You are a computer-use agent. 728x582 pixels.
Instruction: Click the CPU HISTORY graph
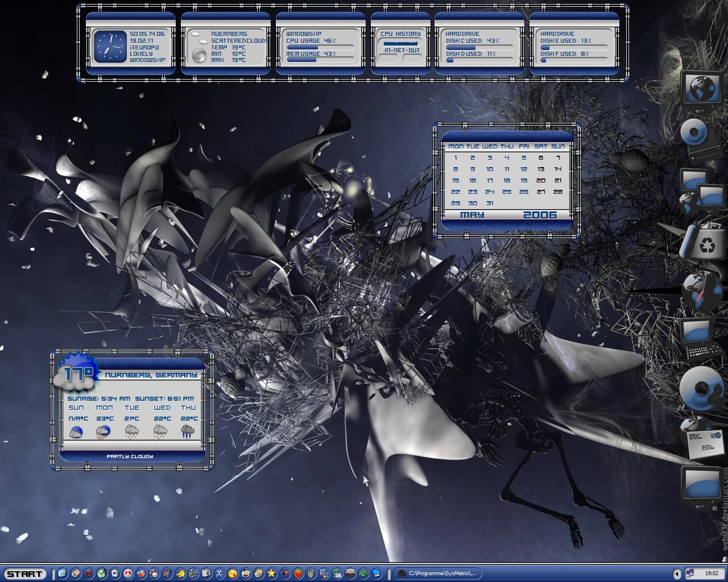401,42
